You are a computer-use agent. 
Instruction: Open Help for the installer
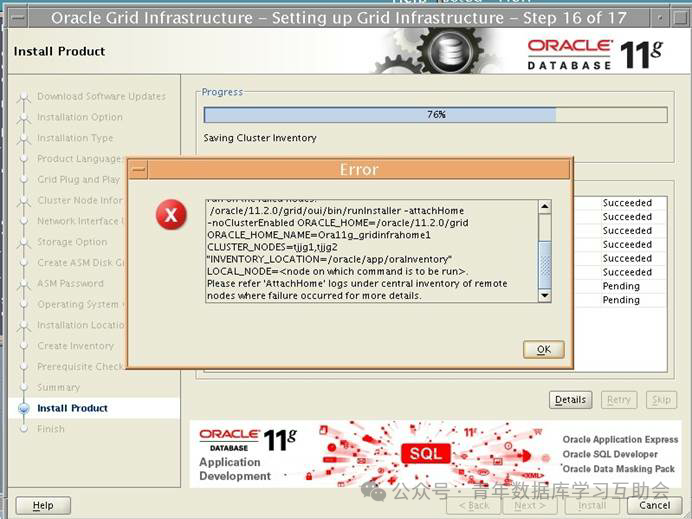click(x=43, y=505)
